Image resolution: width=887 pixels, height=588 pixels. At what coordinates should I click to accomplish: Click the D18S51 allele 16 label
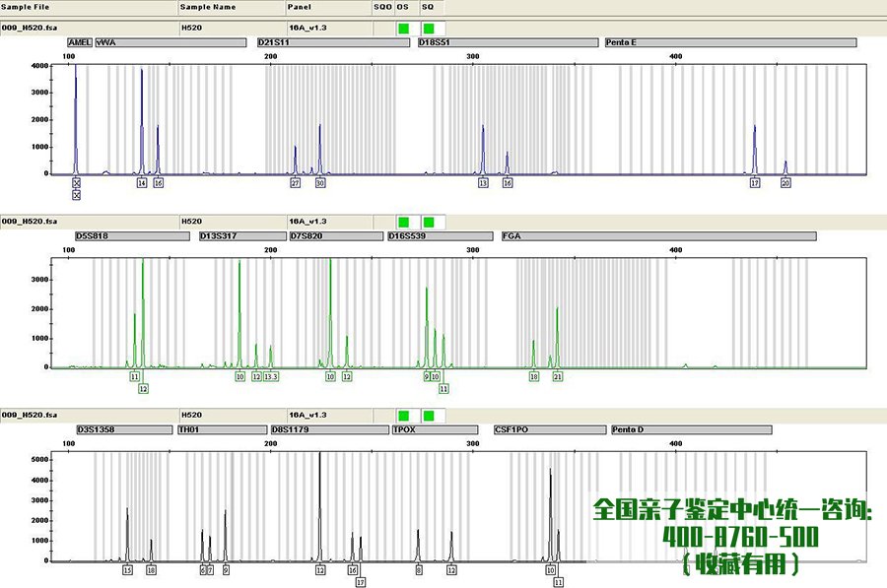pyautogui.click(x=508, y=183)
